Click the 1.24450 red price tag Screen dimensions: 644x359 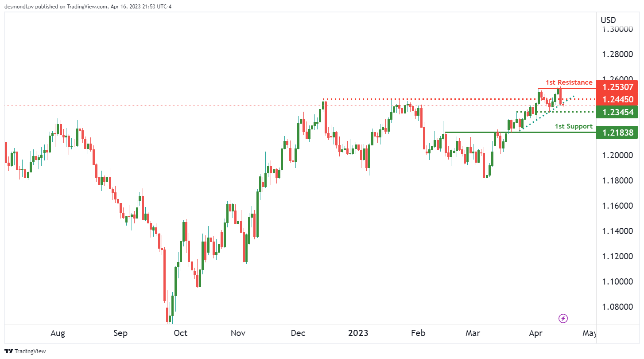[617, 99]
